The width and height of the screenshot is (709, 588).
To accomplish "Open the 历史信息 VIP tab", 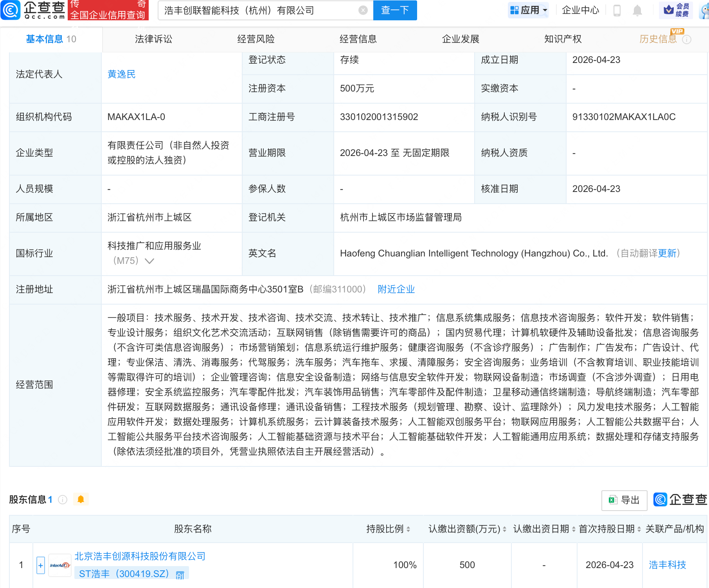I will (658, 39).
